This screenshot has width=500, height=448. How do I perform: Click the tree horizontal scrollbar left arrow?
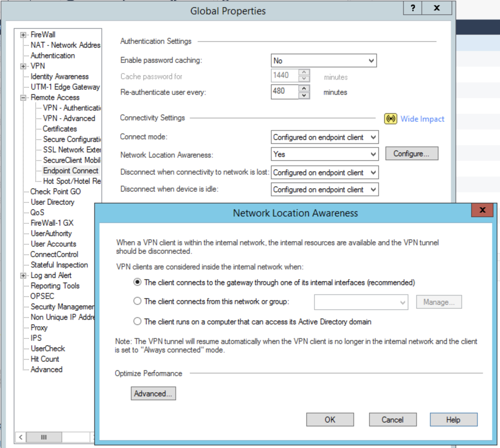21,437
